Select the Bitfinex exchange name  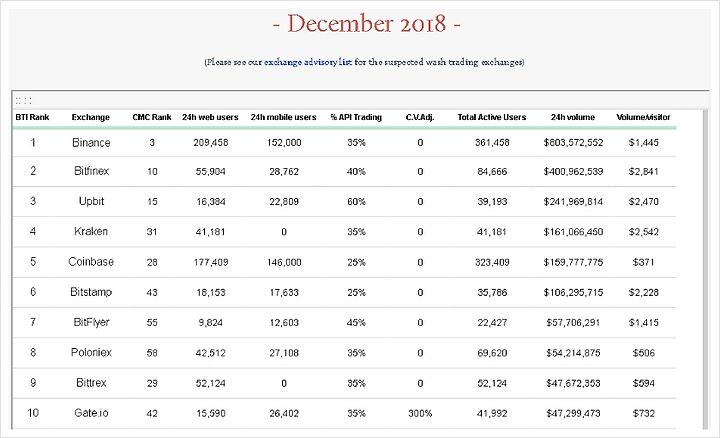pos(91,171)
